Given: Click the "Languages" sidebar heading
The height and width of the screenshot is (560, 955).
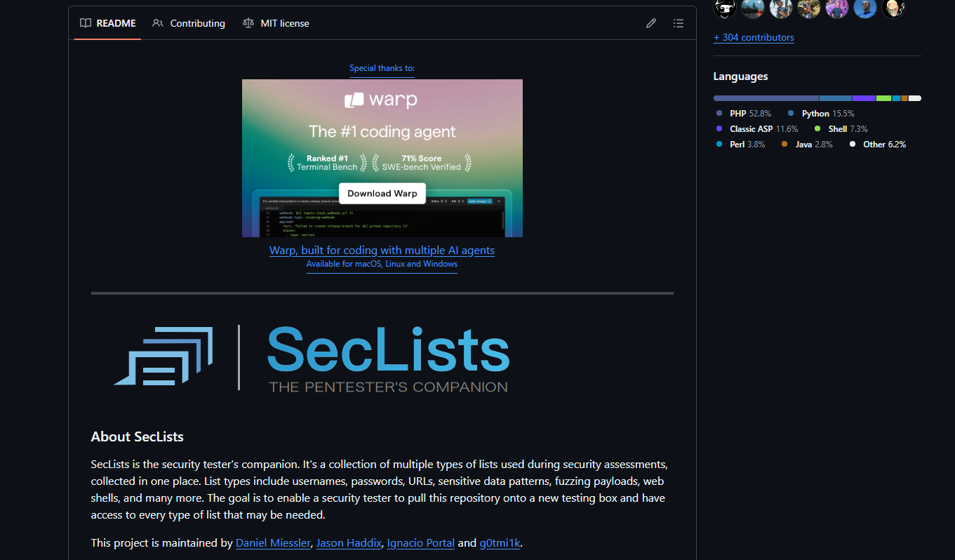Looking at the screenshot, I should [x=741, y=76].
